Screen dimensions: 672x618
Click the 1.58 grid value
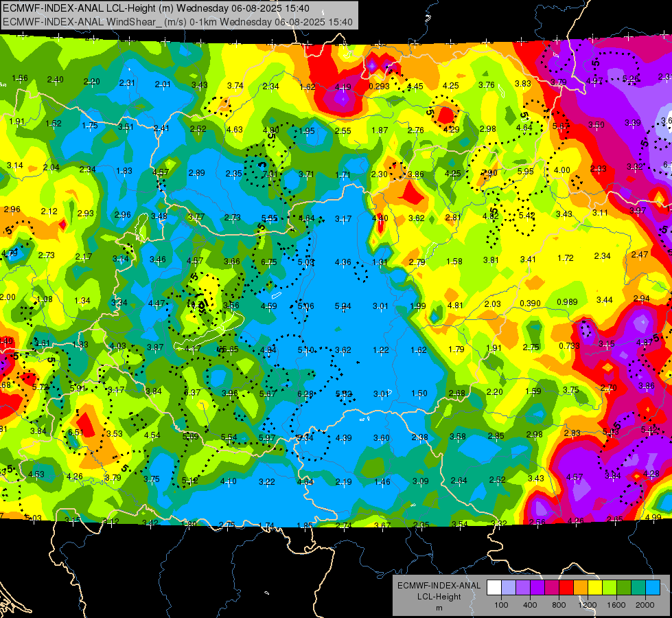(454, 261)
